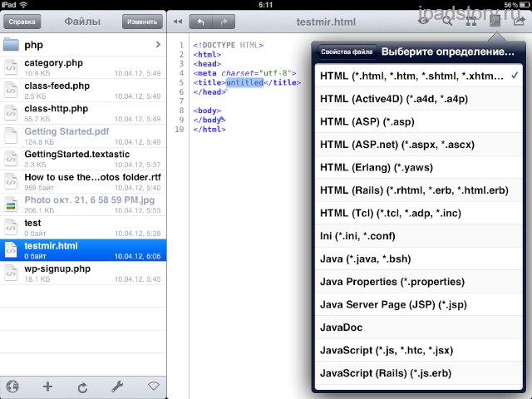Viewport: 532px width, 399px height.
Task: Open the globe web connection icon
Action: tap(12, 387)
